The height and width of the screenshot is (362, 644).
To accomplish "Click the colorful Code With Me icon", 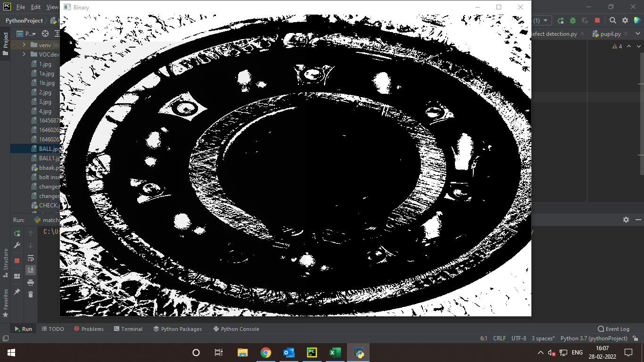I will [637, 21].
